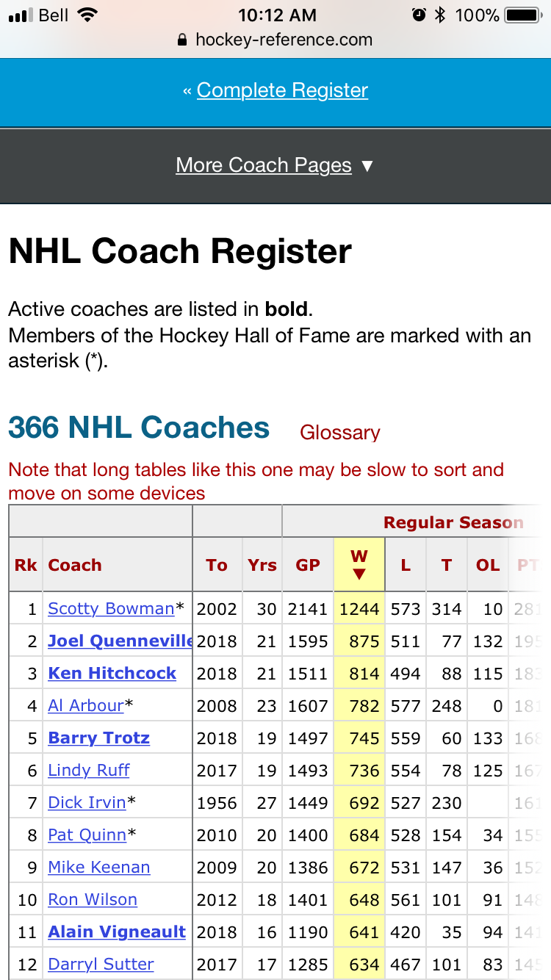This screenshot has width=551, height=980.
Task: Tap the Bluetooth icon in status bar
Action: [x=440, y=15]
